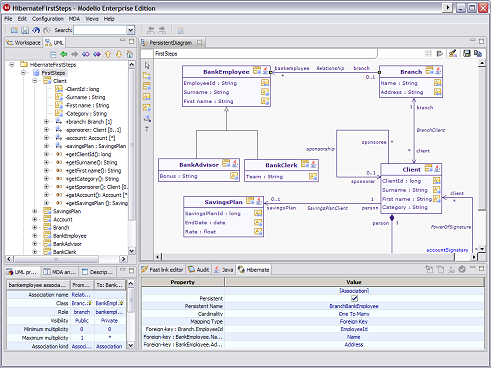The width and height of the screenshot is (491, 368).
Task: Click the attribute icon beside Bonus in BankAdvisor
Action: 234,176
